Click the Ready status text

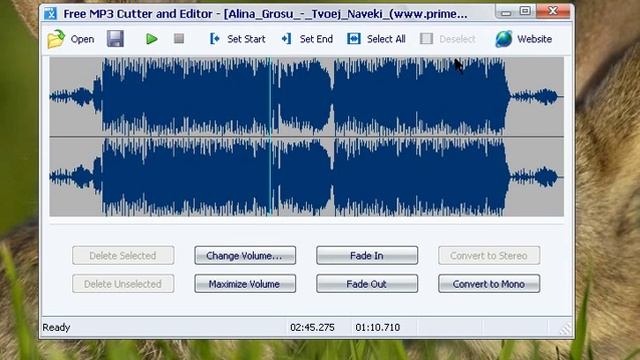(x=56, y=327)
